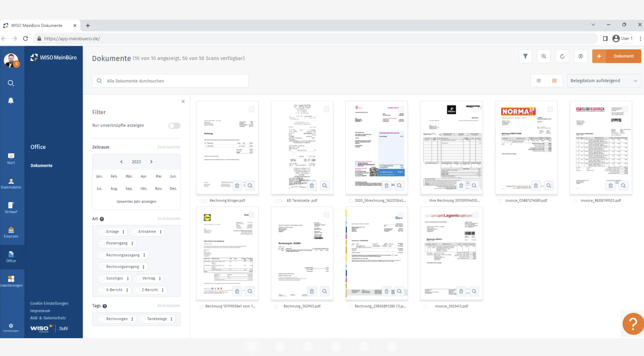Switch to grid view layout icon

click(x=555, y=81)
